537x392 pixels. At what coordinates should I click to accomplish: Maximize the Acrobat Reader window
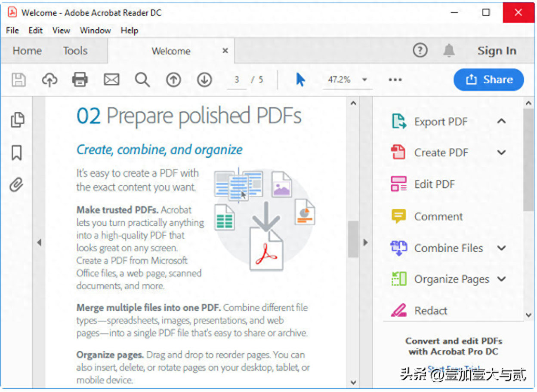point(486,12)
